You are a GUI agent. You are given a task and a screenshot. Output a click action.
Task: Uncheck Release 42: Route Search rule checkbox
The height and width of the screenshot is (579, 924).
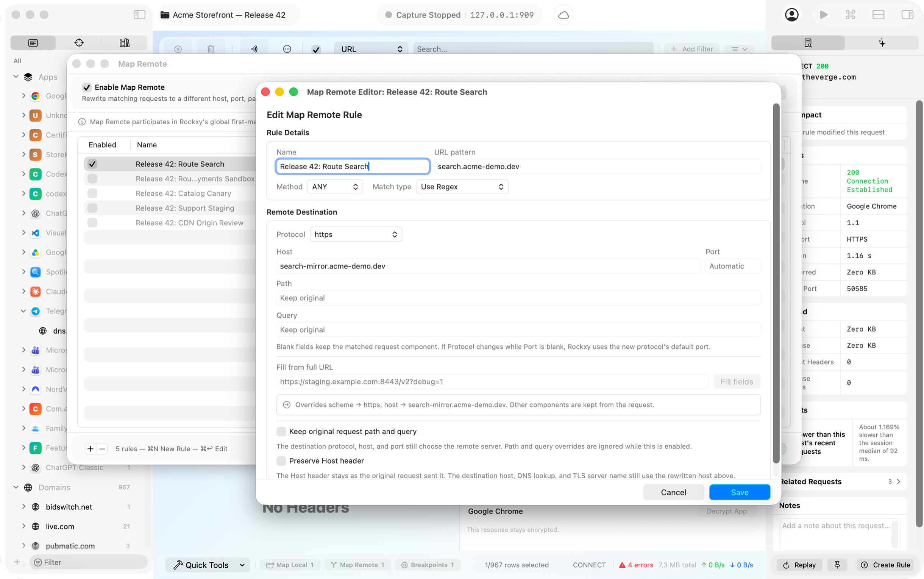tap(92, 164)
